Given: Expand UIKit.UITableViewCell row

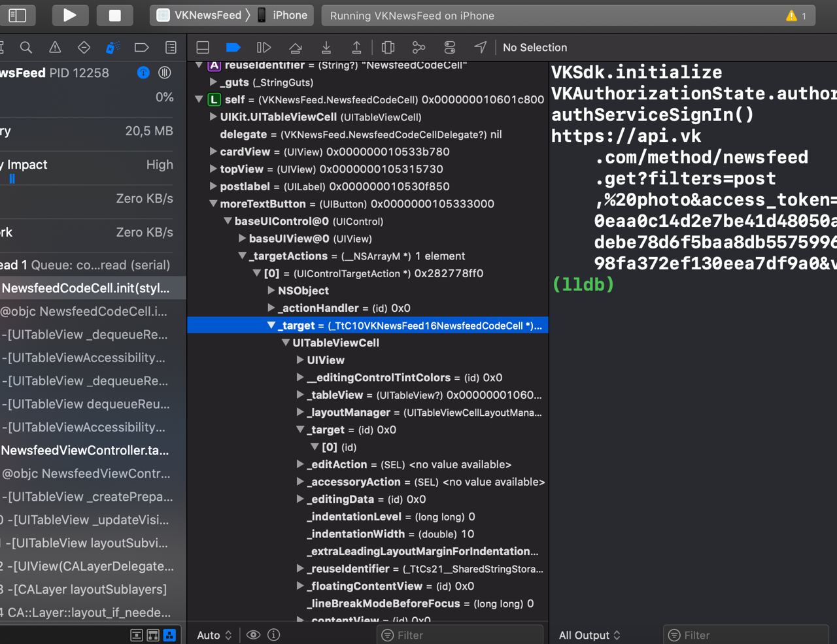Looking at the screenshot, I should point(213,117).
